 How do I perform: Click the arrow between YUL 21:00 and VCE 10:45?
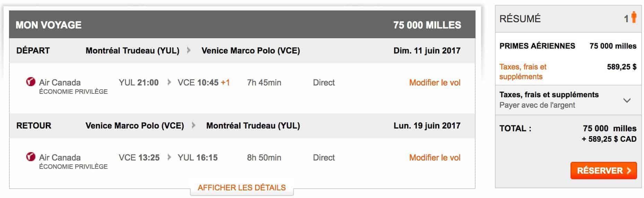pyautogui.click(x=169, y=82)
